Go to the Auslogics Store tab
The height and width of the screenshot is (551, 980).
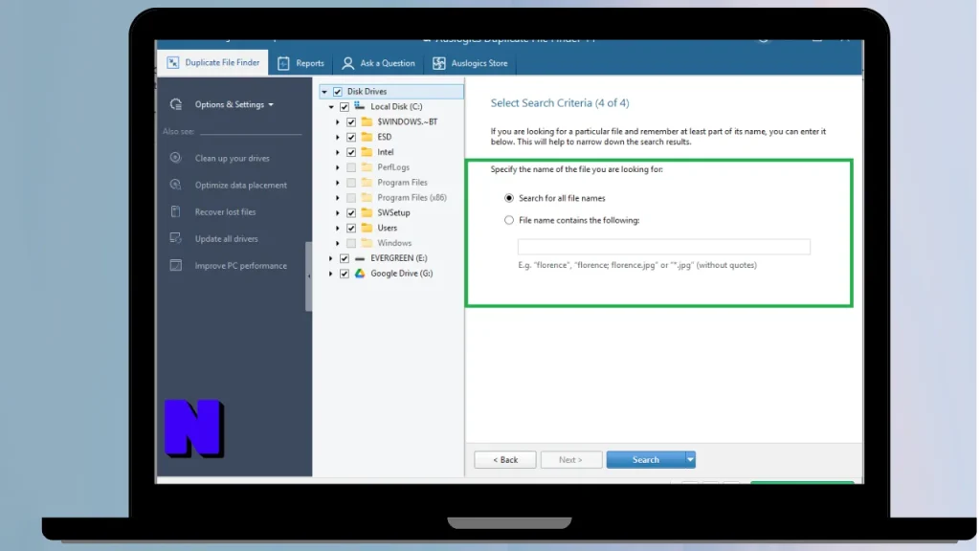click(x=470, y=63)
